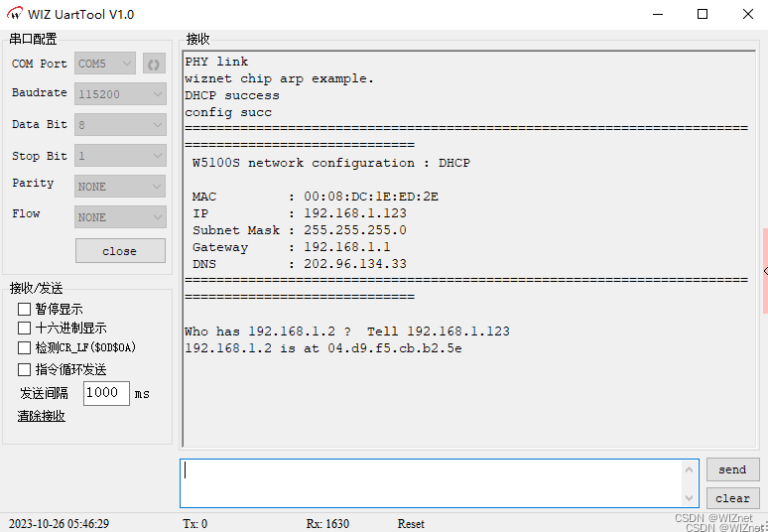The image size is (768, 532).
Task: Open the COM Port dropdown showing COM5
Action: click(x=105, y=64)
